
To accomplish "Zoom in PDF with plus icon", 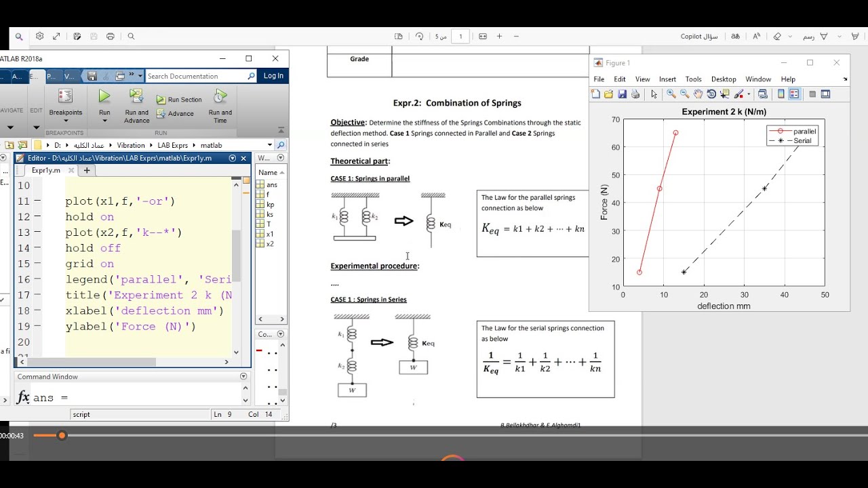I will pyautogui.click(x=499, y=37).
